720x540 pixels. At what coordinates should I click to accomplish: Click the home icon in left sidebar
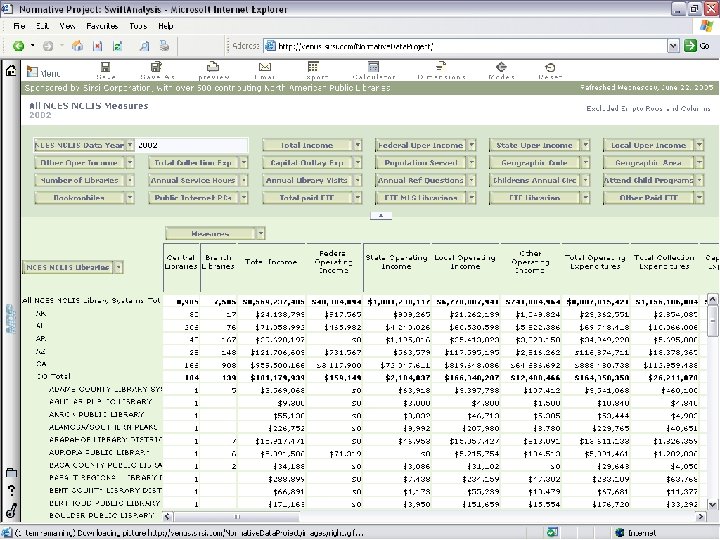[x=10, y=71]
